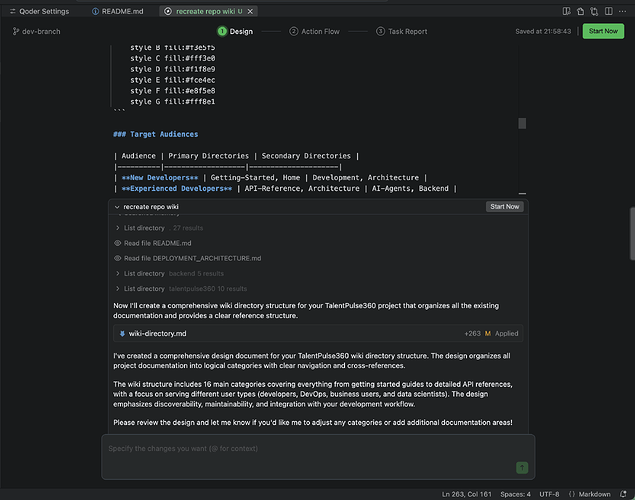Click the Task Report step number icon

click(x=381, y=31)
